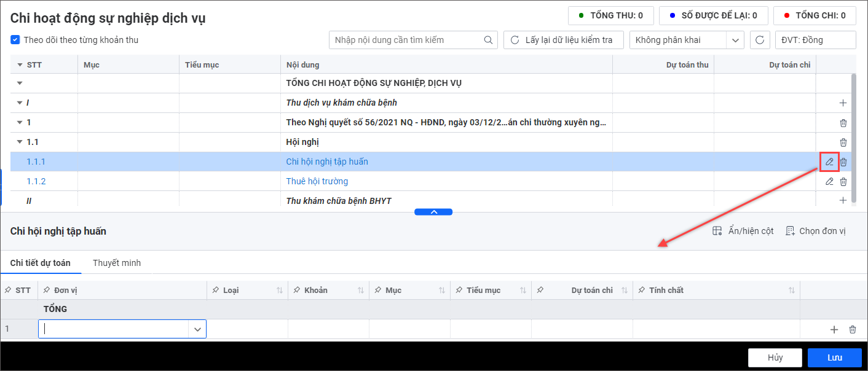Delete the Hội nghị row 1.1
Screen dimensions: 868x371
tap(843, 142)
